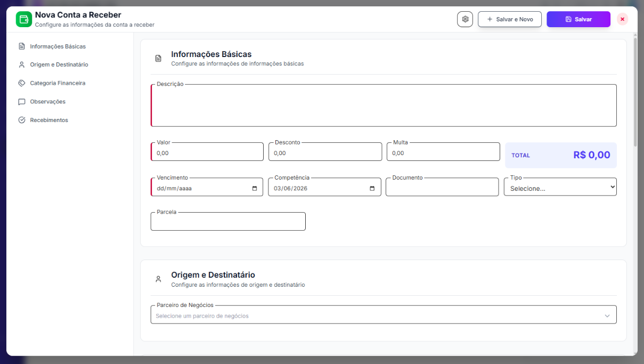This screenshot has height=364, width=644.
Task: Close the dialog with red X
Action: (622, 19)
